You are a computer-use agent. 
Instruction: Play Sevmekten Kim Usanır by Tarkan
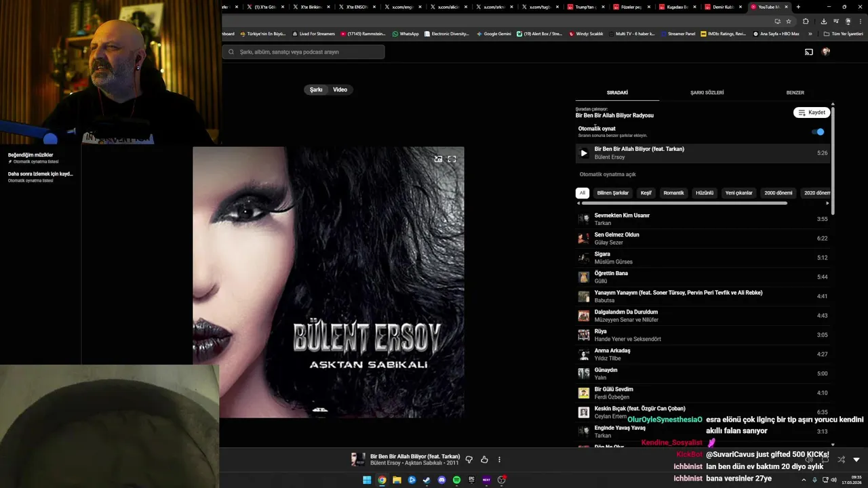click(702, 219)
